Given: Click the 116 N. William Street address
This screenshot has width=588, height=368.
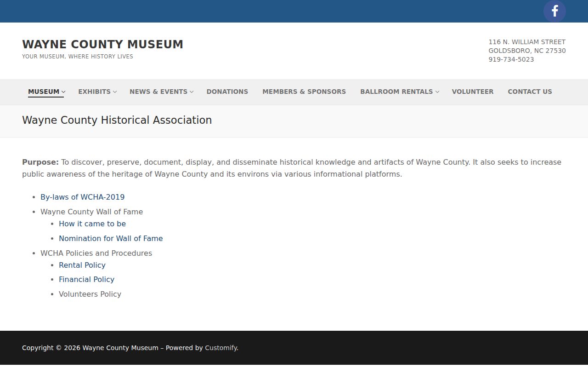Looking at the screenshot, I should click(x=527, y=42).
